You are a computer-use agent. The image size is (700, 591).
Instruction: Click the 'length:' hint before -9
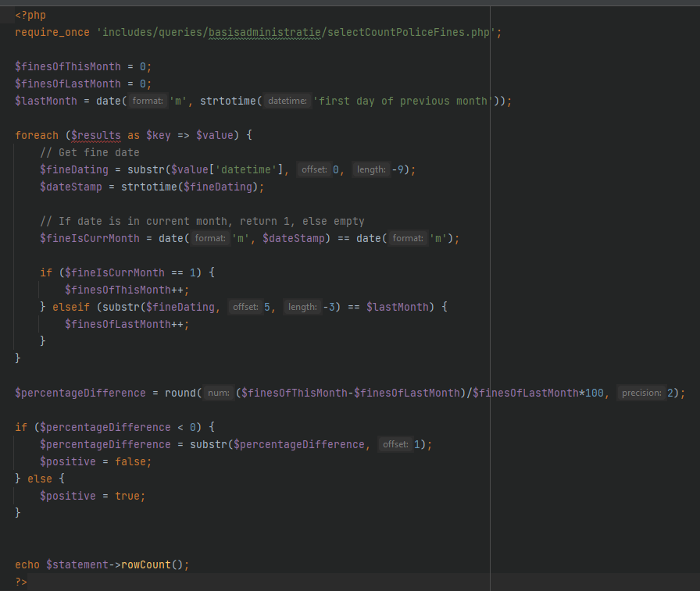tap(371, 169)
